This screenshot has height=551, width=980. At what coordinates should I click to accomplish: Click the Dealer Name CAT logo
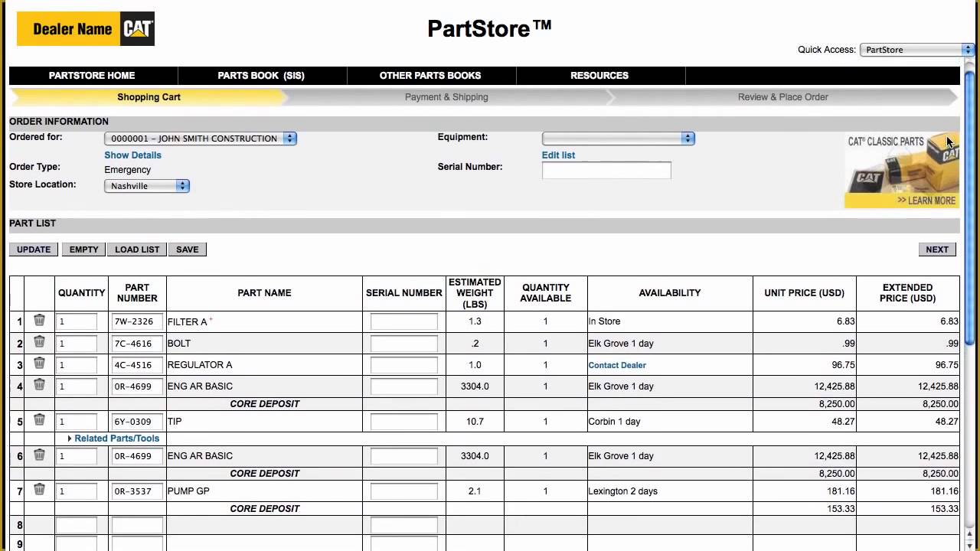(x=86, y=29)
